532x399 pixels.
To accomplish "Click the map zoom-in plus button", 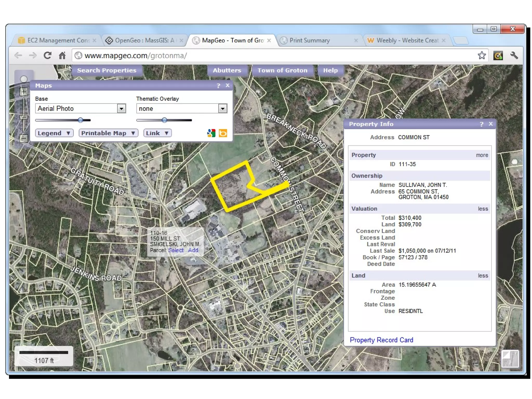I will click(x=24, y=92).
